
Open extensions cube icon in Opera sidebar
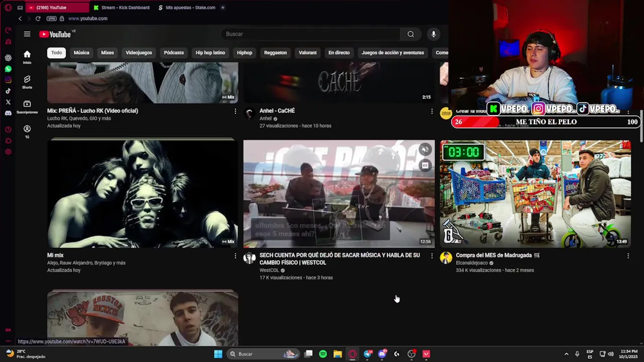(x=8, y=140)
